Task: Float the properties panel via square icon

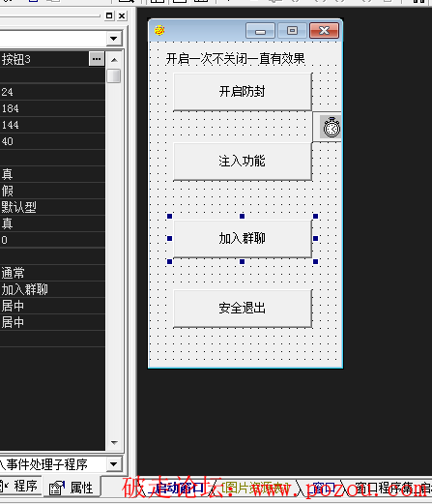Action: pos(109,15)
